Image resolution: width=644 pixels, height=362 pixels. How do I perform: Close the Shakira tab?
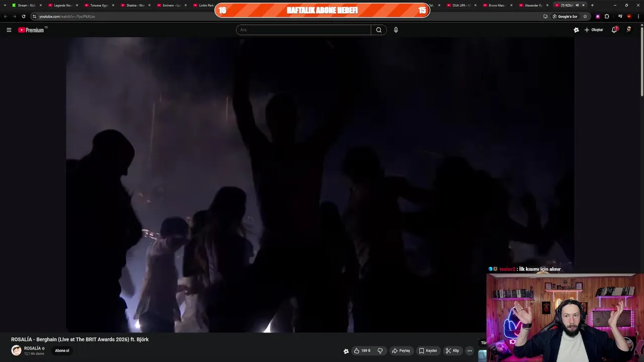[149, 5]
